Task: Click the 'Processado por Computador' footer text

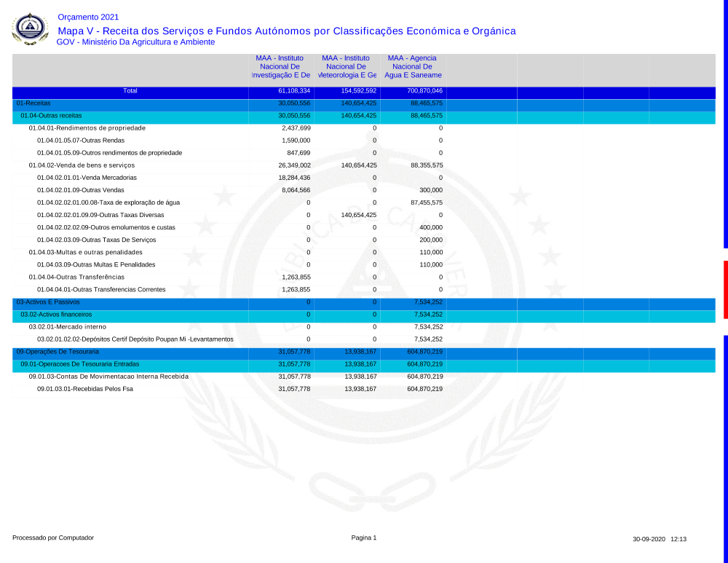Action: [53, 538]
